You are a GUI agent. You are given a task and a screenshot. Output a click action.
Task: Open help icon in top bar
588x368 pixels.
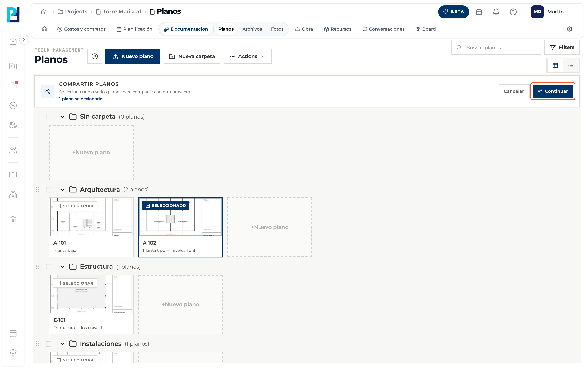coord(513,12)
